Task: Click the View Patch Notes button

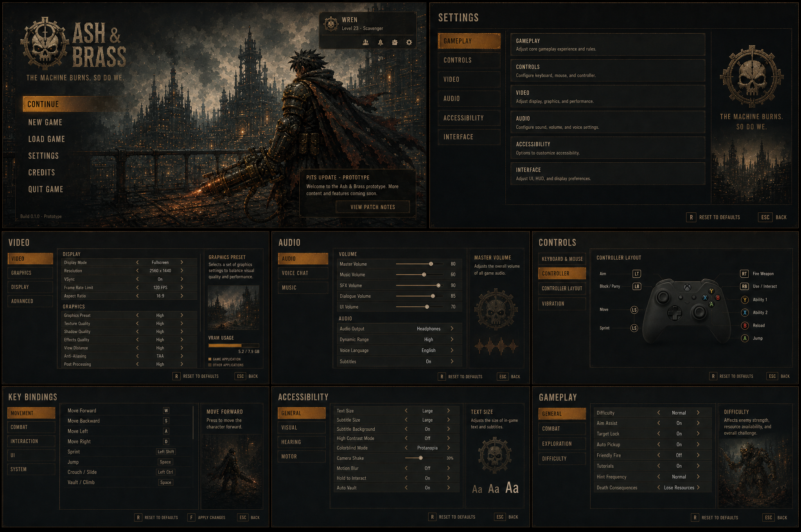Action: tap(373, 207)
